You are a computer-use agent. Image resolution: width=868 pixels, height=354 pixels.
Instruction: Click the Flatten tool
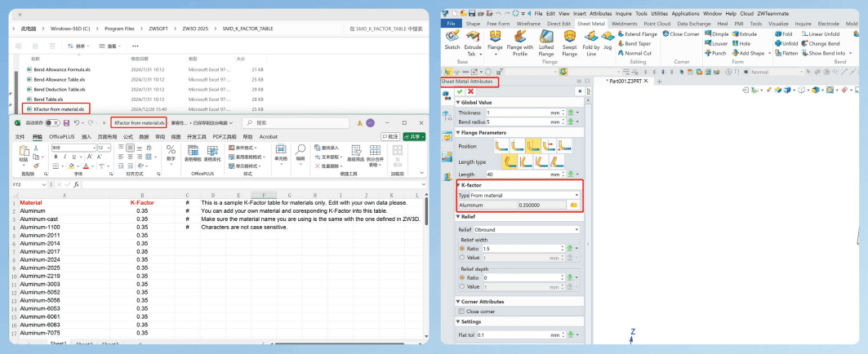[x=786, y=54]
